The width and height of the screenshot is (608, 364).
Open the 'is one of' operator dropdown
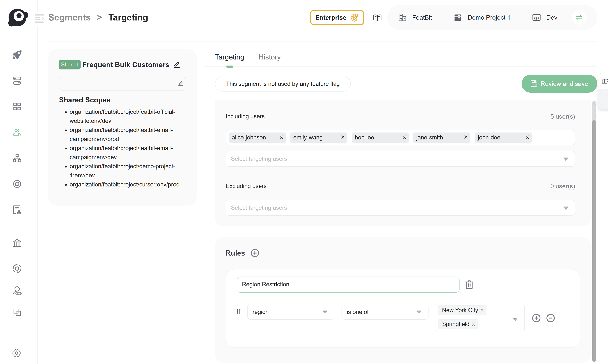pos(419,311)
